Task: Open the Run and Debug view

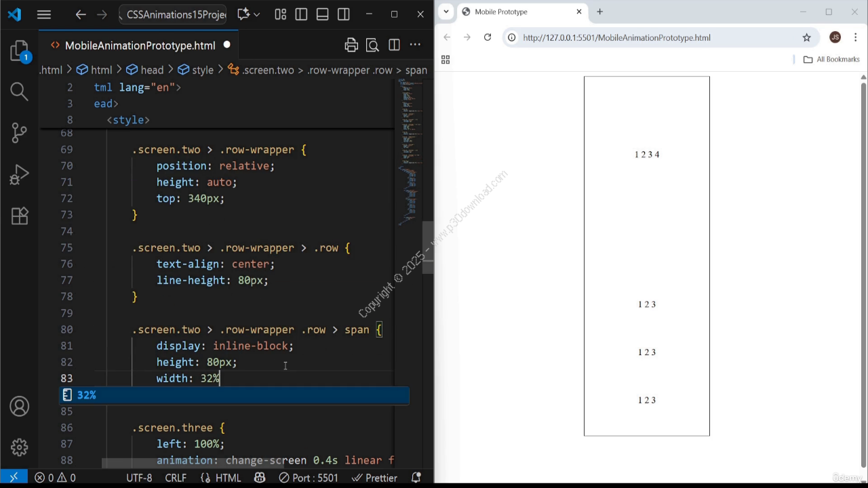Action: [19, 174]
